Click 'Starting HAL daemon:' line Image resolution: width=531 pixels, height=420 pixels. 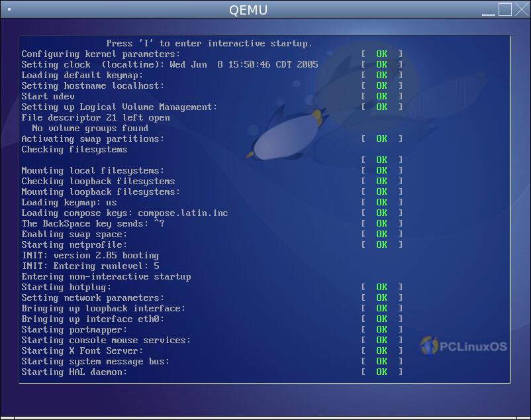(74, 372)
